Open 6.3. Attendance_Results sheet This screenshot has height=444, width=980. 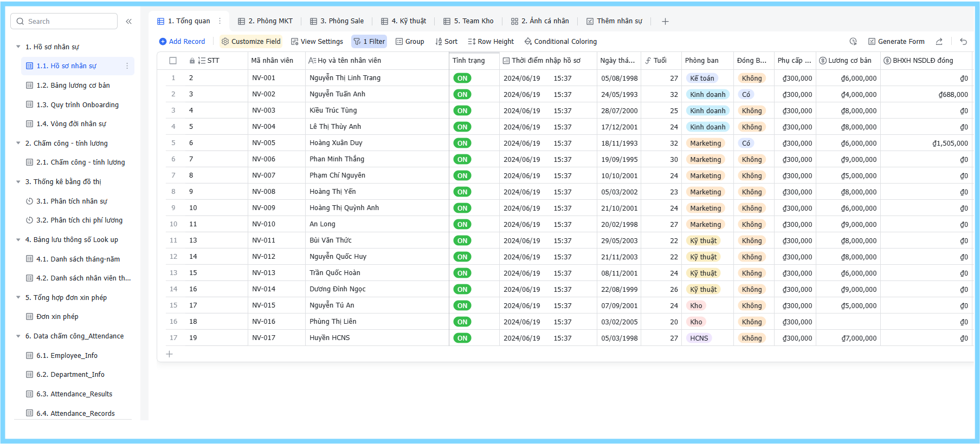78,394
